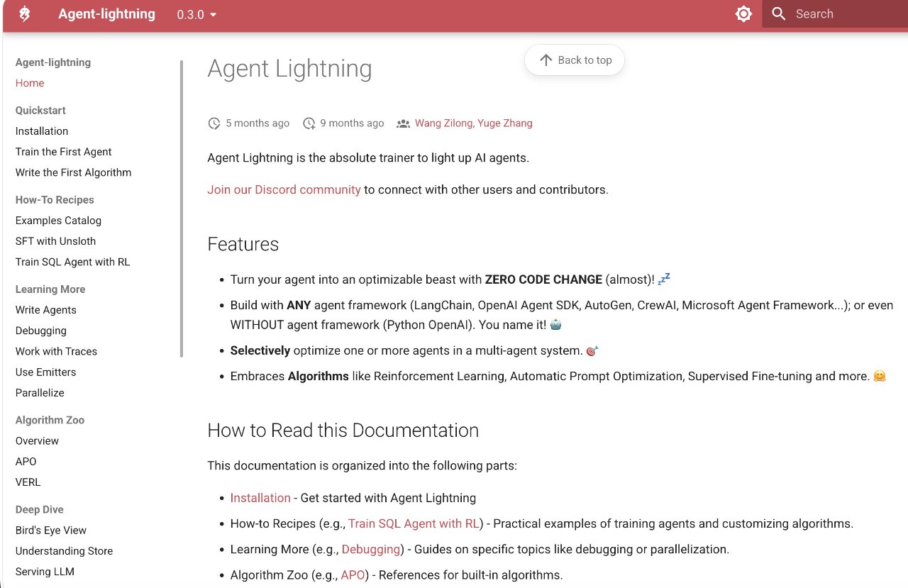Viewport: 908px width, 588px height.
Task: Click the Features heading
Action: pos(243,245)
